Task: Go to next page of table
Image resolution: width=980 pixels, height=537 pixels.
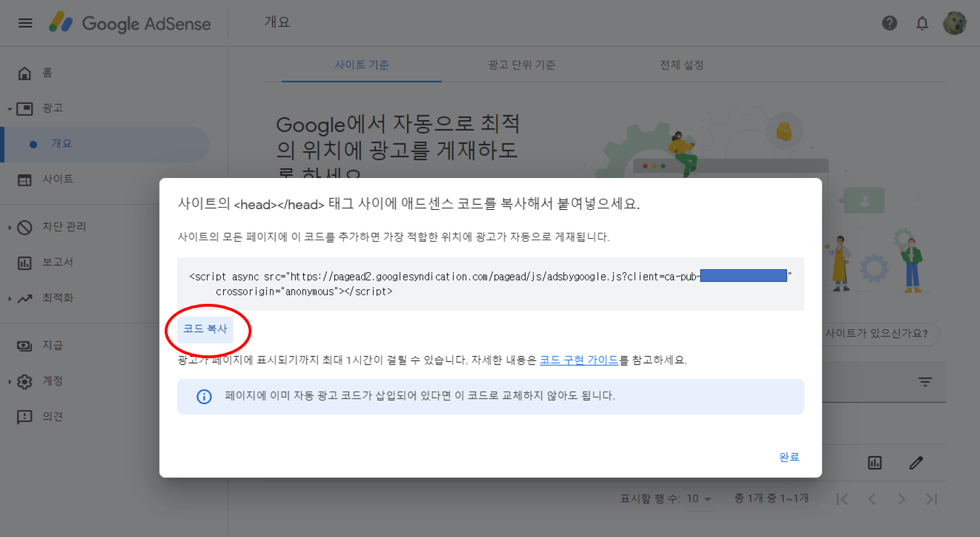Action: (902, 499)
